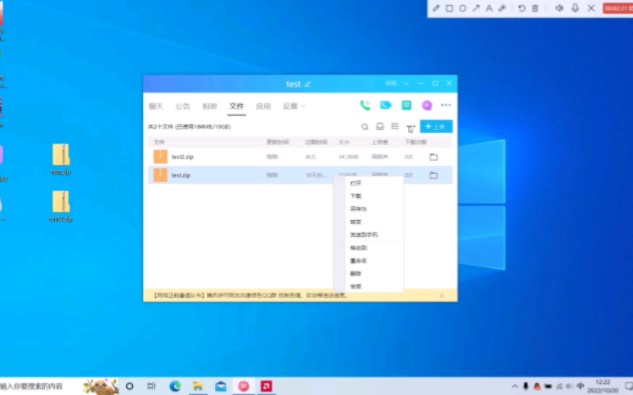Switch file list to list view
This screenshot has height=395, width=633.
[395, 126]
